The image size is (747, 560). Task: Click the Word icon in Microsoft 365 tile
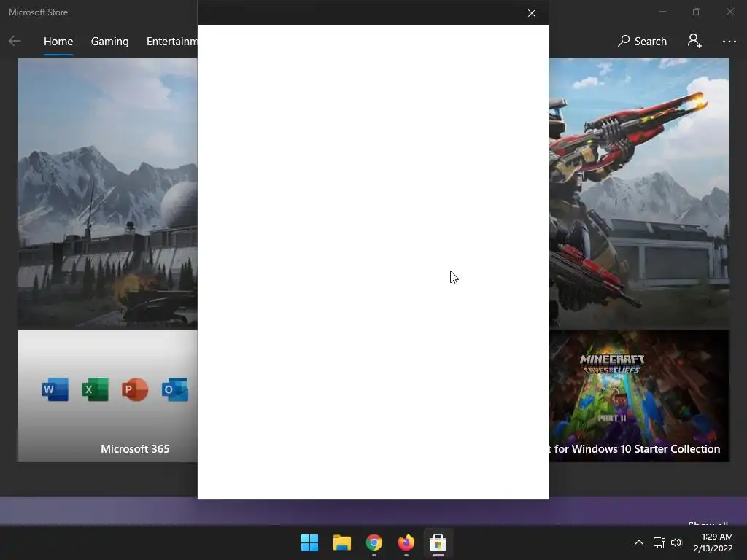click(55, 389)
